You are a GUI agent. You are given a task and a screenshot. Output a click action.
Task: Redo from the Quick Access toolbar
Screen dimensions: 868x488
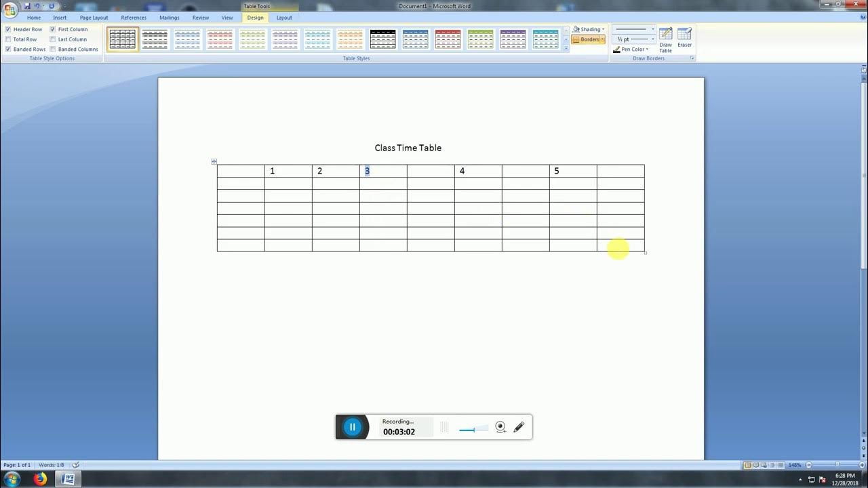[52, 5]
